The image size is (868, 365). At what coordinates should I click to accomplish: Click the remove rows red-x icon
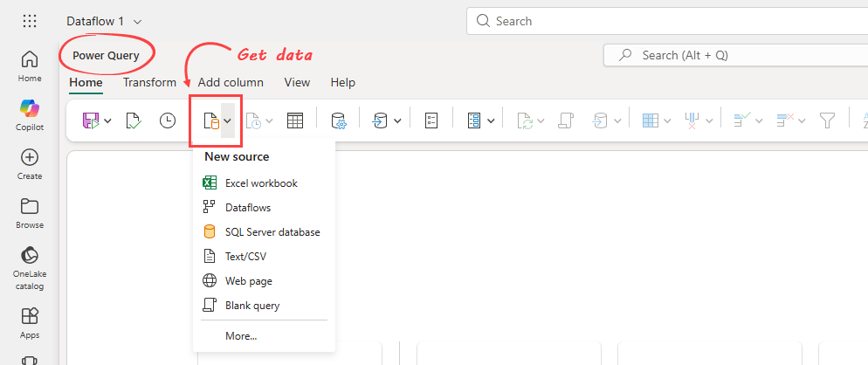point(786,121)
